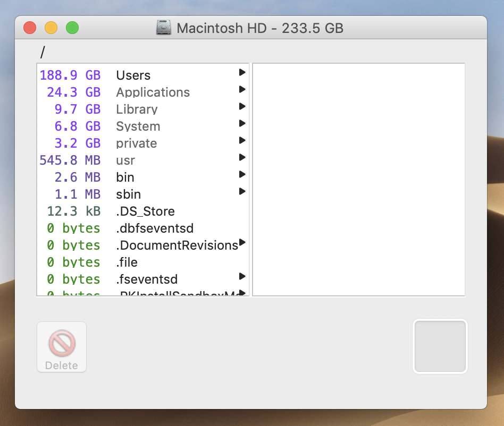Select the sbin folder name
Image resolution: width=504 pixels, height=426 pixels.
129,194
